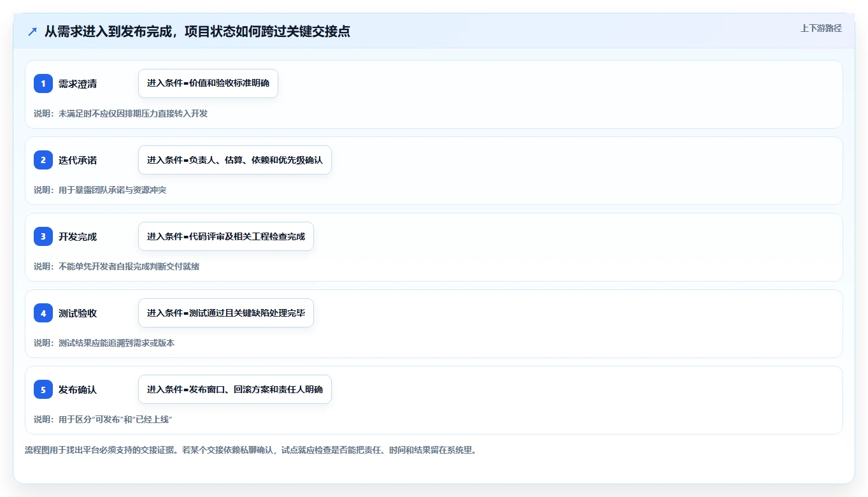Screen dimensions: 868x497
Task: Click the 需求澄清 step name
Action: 78,83
